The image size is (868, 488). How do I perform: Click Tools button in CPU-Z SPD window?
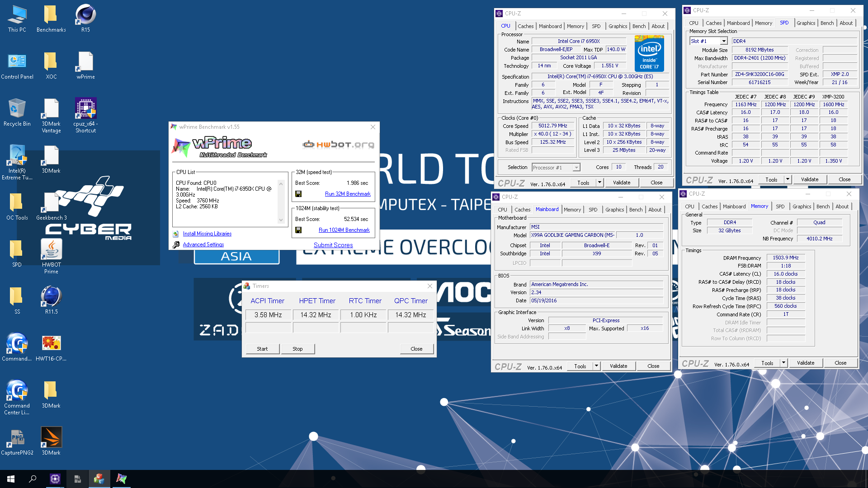[x=771, y=179]
